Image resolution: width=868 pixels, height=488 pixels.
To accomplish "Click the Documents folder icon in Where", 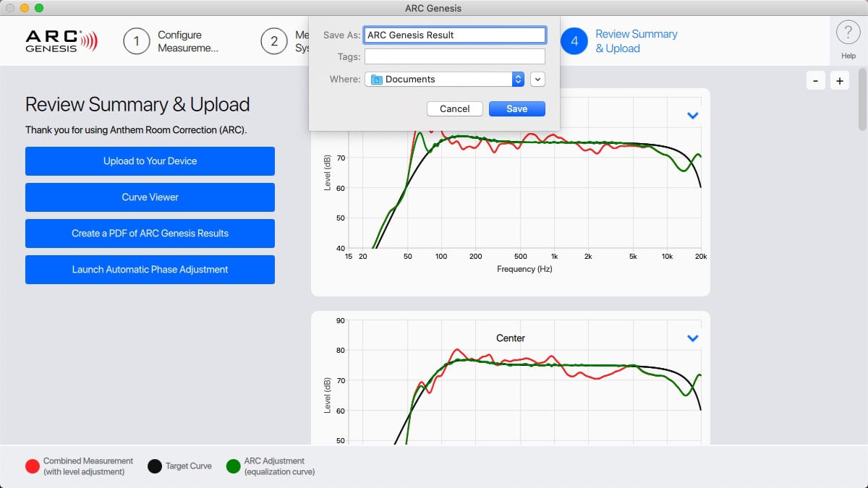I will point(376,80).
